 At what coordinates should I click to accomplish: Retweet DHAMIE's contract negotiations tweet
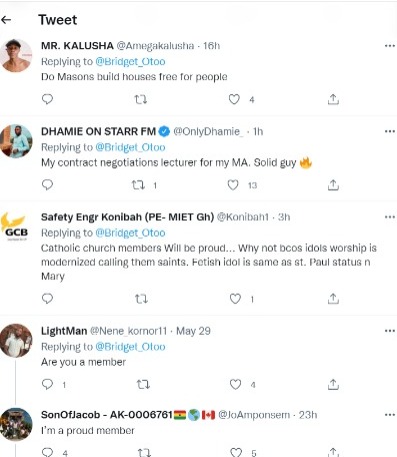[138, 185]
